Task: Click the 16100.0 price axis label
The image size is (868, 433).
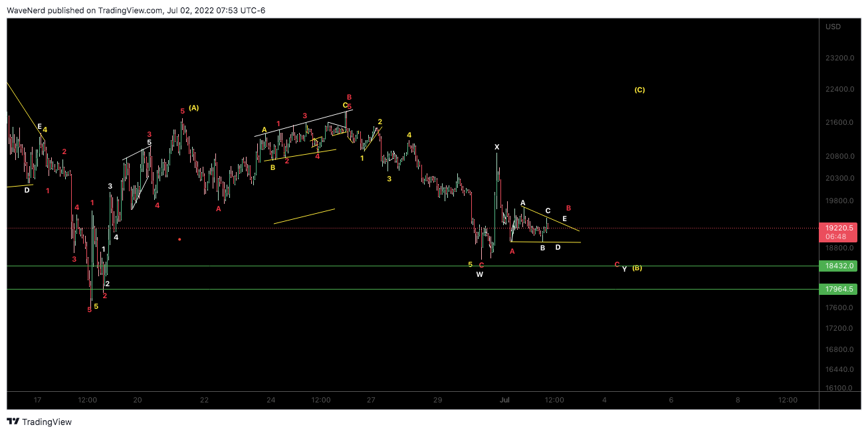Action: click(839, 389)
